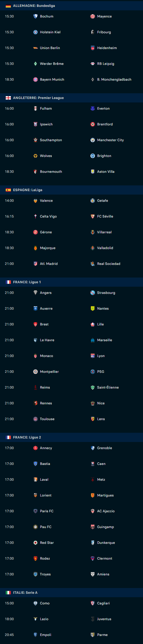This screenshot has width=143, height=644.
Task: Open the Werder Brême team name
Action: click(52, 64)
